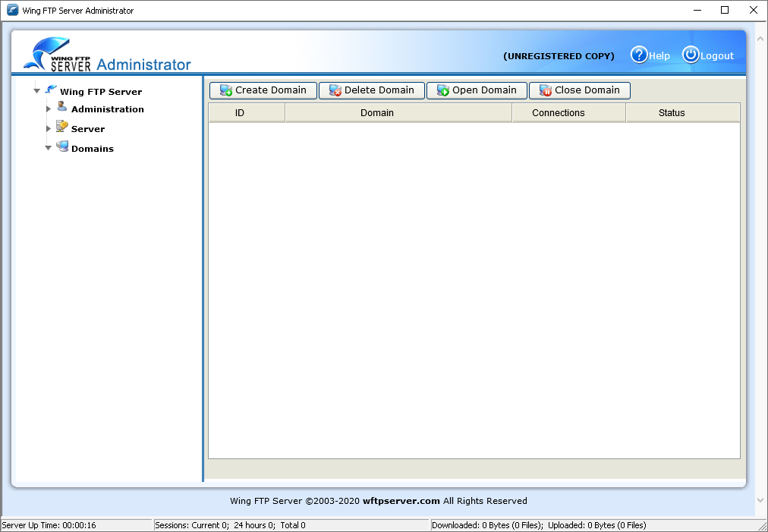Click the Server node icon
Image resolution: width=768 pixels, height=532 pixels.
[61, 126]
